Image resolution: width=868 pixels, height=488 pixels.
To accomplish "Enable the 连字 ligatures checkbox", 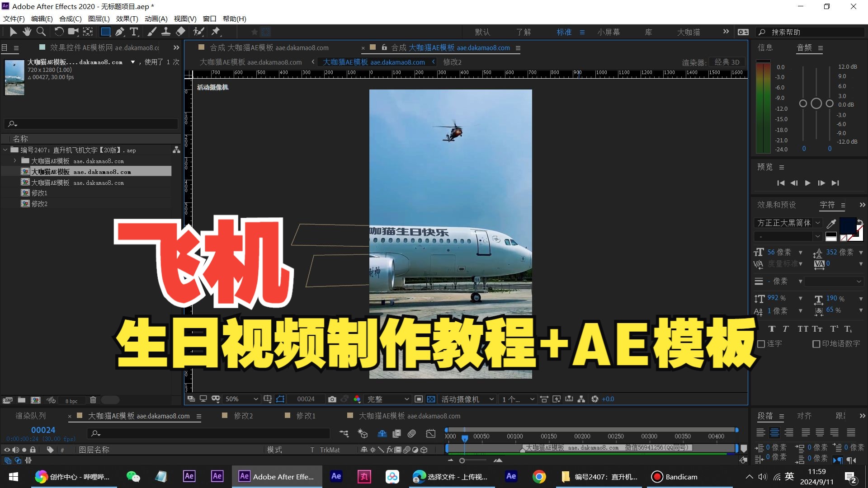I will click(x=761, y=344).
